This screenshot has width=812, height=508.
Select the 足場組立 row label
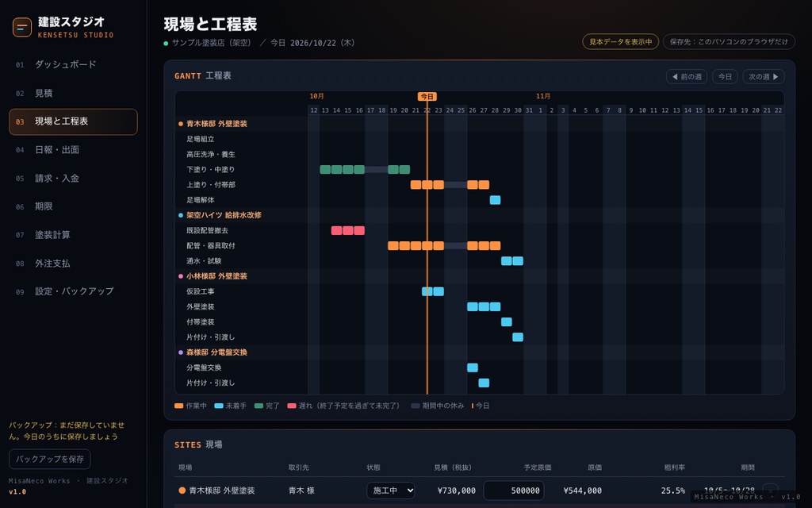click(201, 139)
